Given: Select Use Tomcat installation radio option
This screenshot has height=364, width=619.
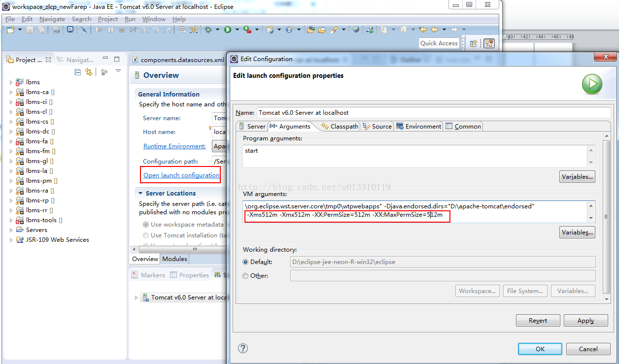Looking at the screenshot, I should coord(146,235).
